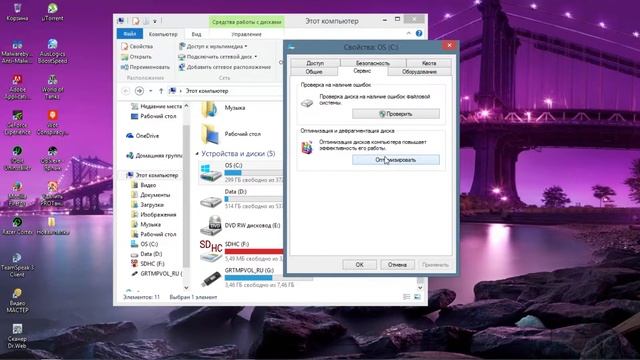Open Malwarebytes Anti-Malware desktop shortcut
Screen dimensions: 640x360
pos(17,51)
